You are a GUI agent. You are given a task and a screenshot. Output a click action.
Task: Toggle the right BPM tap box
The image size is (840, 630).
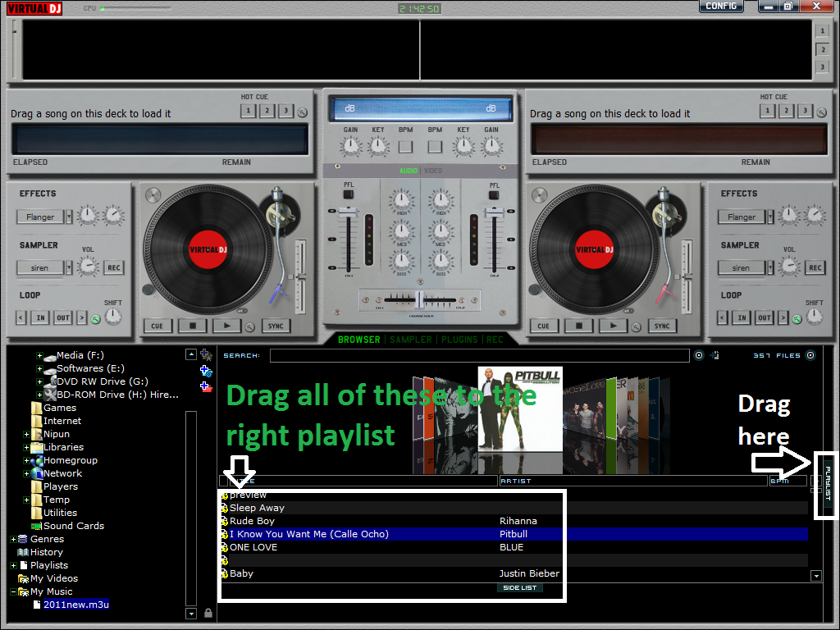435,146
